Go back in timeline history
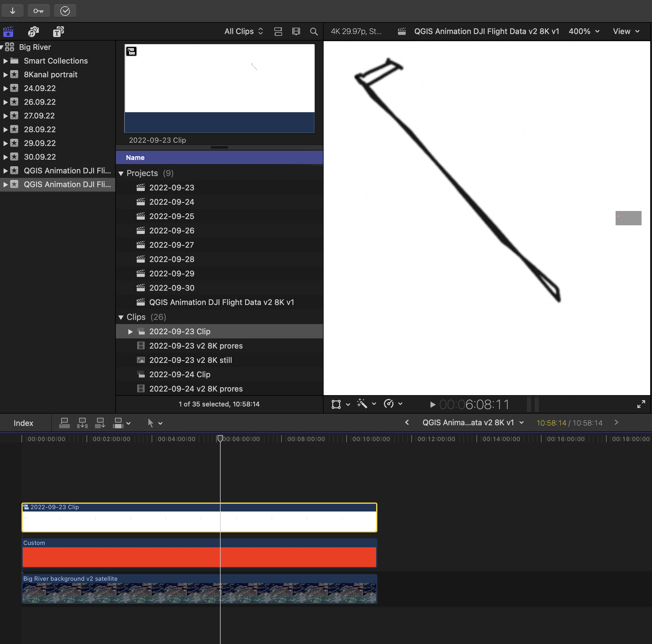The width and height of the screenshot is (652, 644). coord(407,422)
